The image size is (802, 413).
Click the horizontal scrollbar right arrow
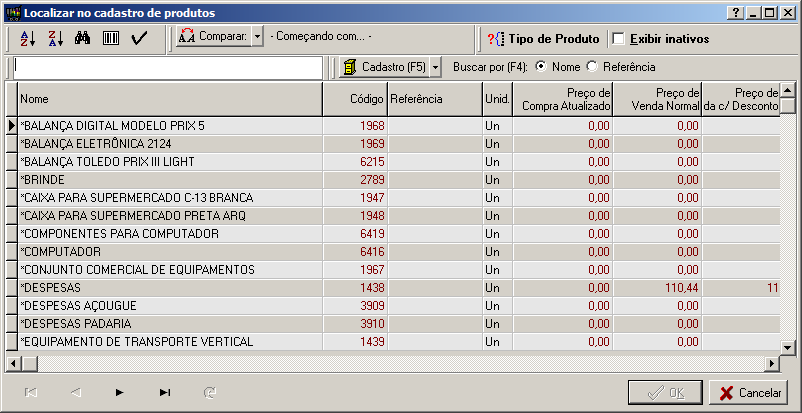[772, 363]
